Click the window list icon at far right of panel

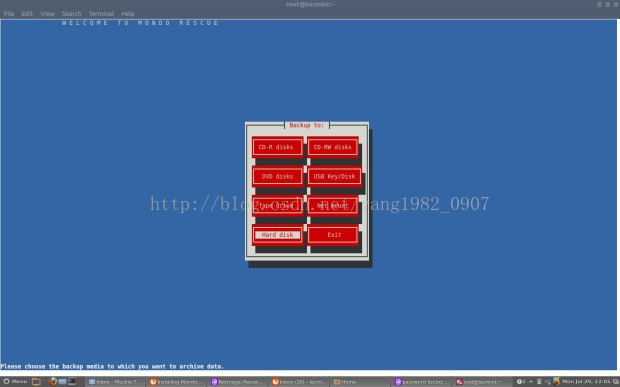615,381
